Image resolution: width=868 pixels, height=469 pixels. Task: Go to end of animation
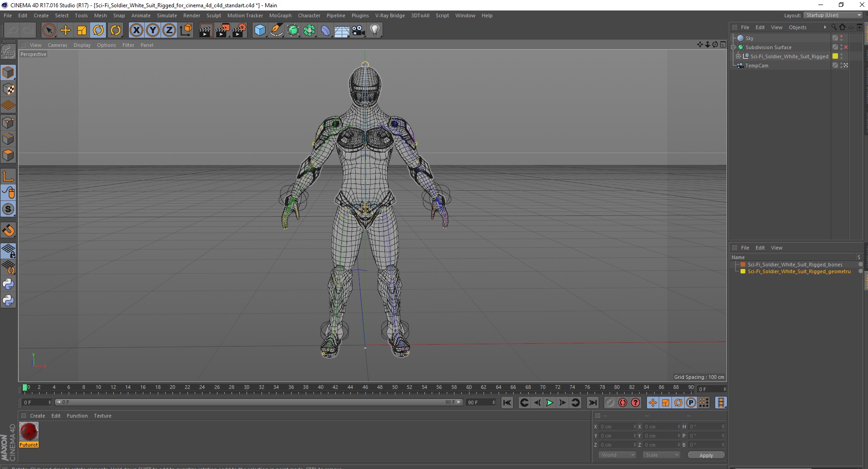click(592, 403)
